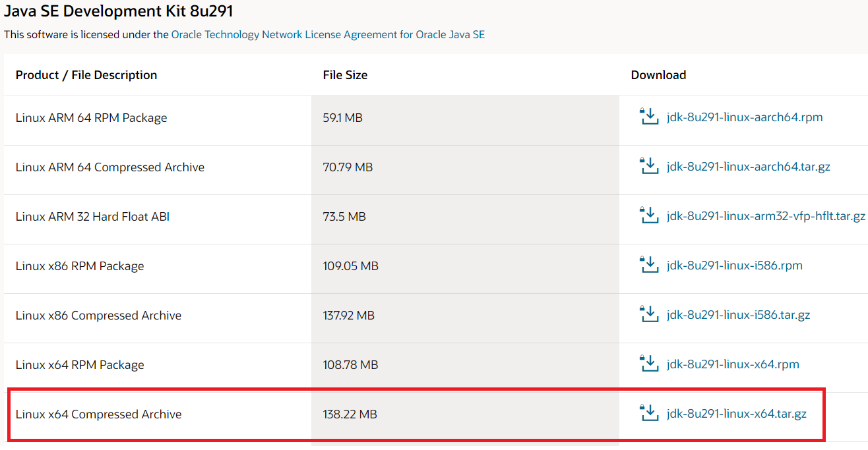
Task: Select Linux x64 Compressed Archive description
Action: pyautogui.click(x=99, y=414)
